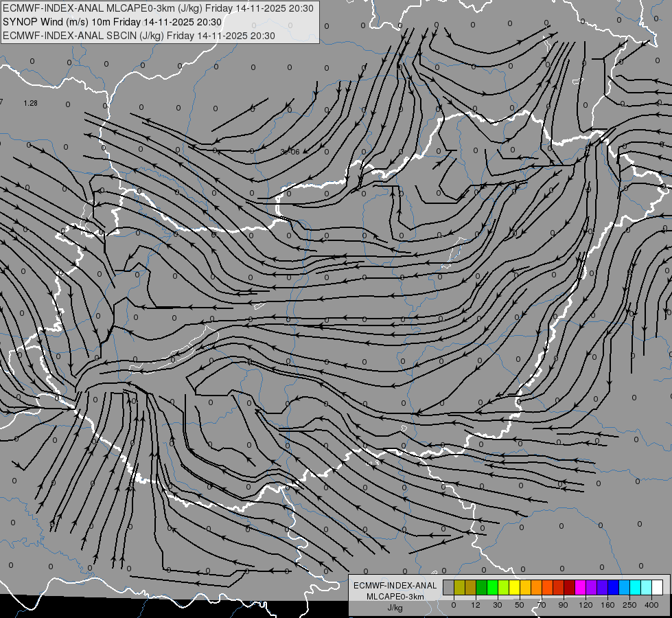This screenshot has width=672, height=618.
Task: Click the J/kg unit label in legend
Action: (x=395, y=608)
